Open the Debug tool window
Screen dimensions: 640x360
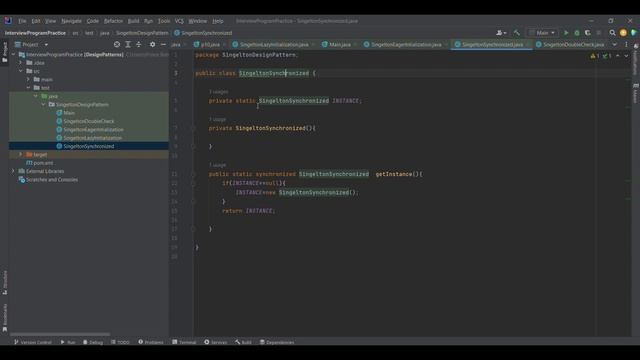pyautogui.click(x=93, y=342)
